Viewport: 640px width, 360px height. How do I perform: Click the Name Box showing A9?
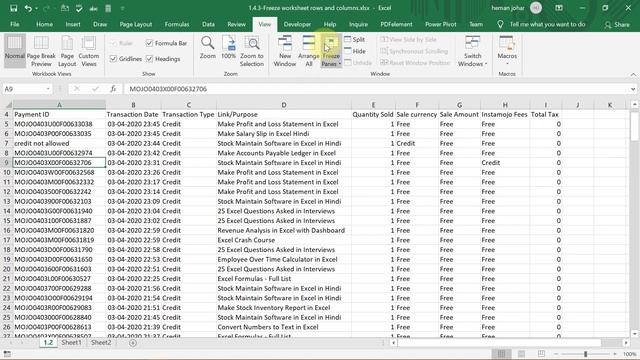tap(24, 89)
